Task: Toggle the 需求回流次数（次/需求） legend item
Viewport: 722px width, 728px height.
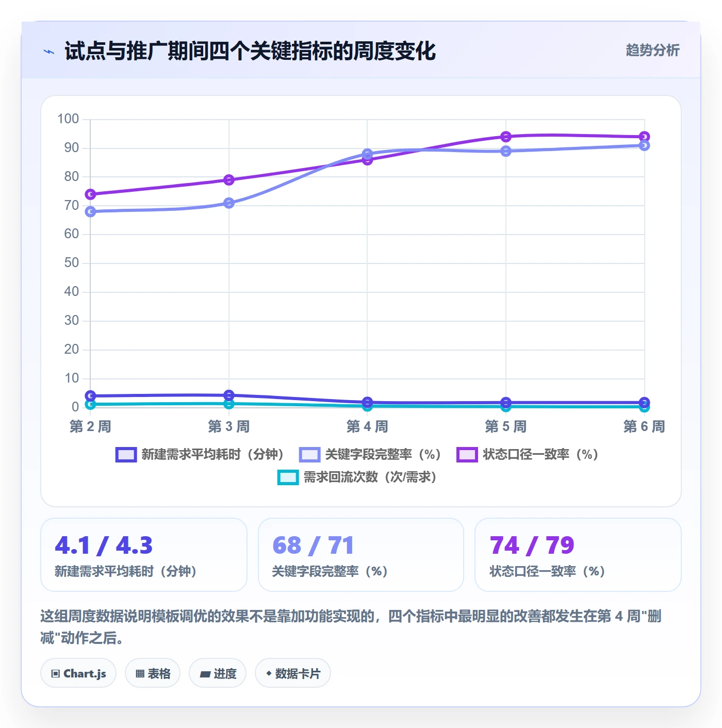Action: [358, 477]
